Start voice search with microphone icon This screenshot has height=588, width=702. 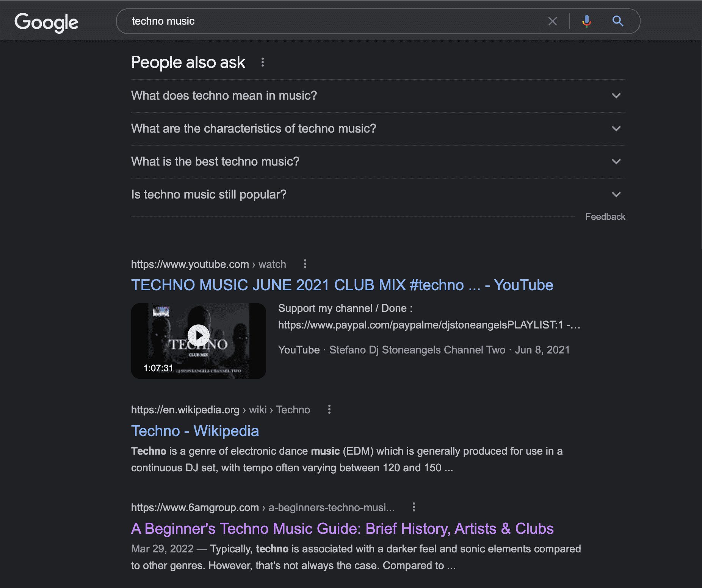click(x=586, y=21)
